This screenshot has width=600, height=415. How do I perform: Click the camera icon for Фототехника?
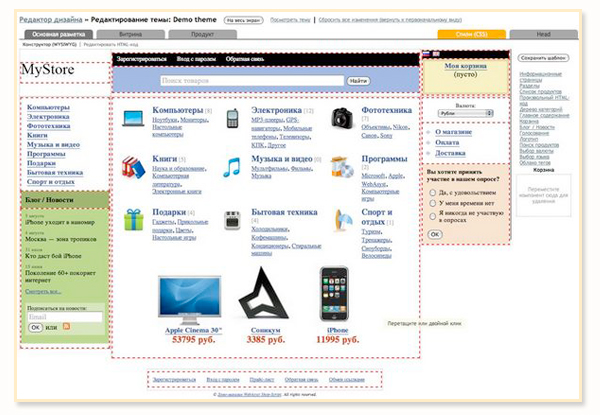tap(342, 118)
